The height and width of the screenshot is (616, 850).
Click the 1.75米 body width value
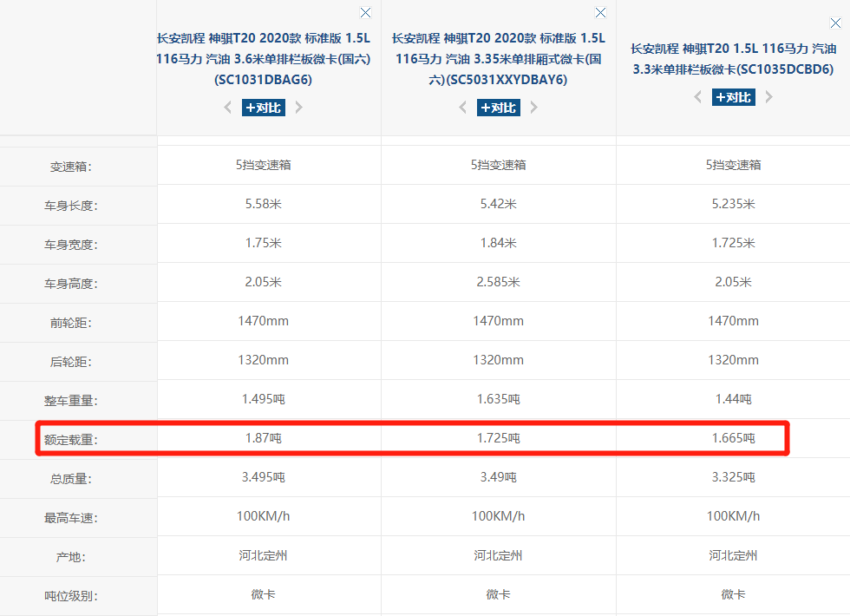click(x=264, y=243)
